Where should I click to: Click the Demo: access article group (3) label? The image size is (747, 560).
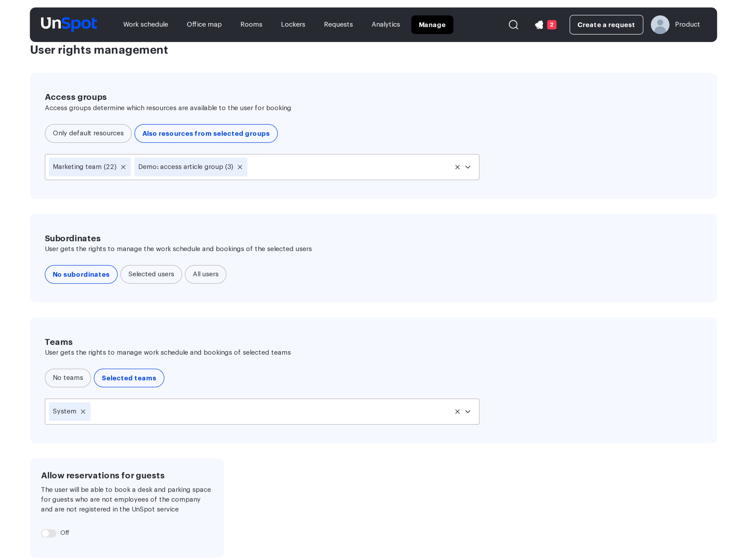[x=186, y=167]
